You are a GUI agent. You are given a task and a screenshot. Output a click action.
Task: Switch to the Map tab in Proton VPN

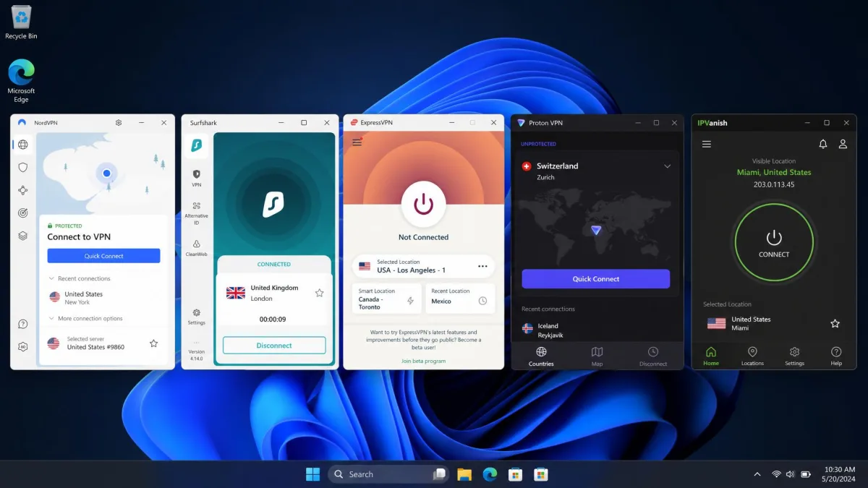point(597,356)
